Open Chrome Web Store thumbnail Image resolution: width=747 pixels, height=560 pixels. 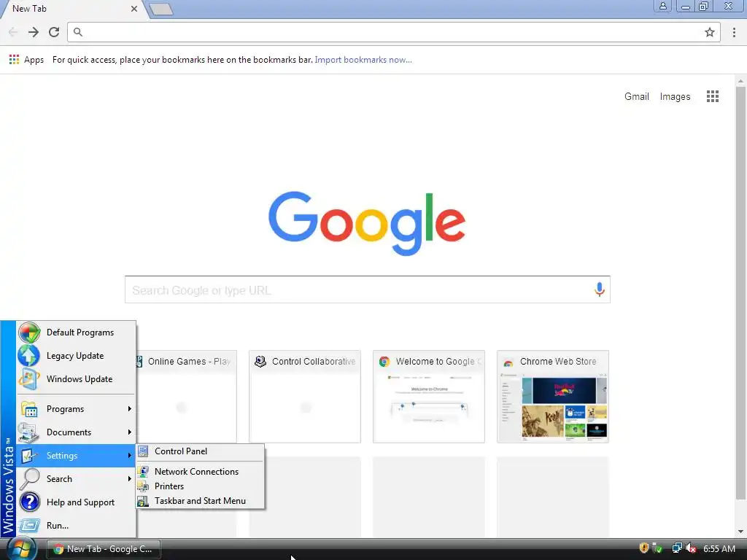click(553, 397)
